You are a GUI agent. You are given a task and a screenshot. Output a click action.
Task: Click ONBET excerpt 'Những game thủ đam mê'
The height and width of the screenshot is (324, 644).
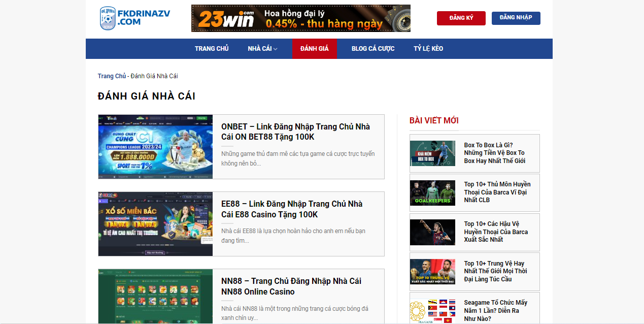click(x=298, y=158)
